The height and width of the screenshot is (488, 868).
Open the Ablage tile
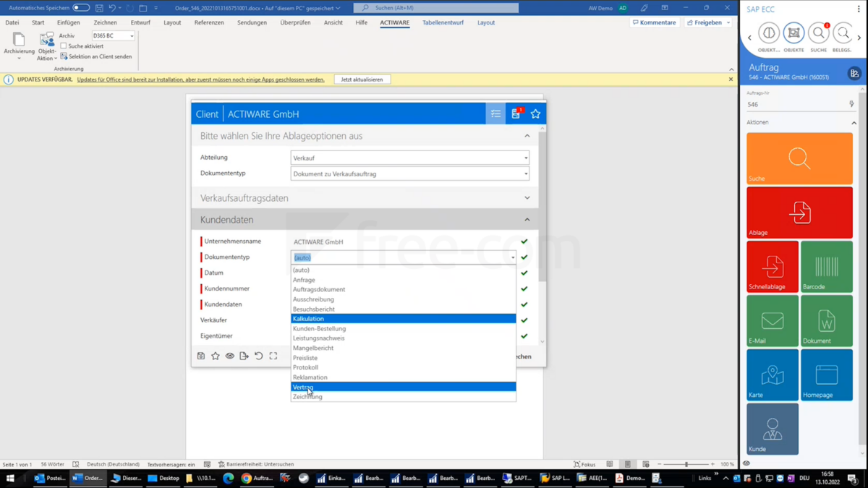click(x=799, y=212)
